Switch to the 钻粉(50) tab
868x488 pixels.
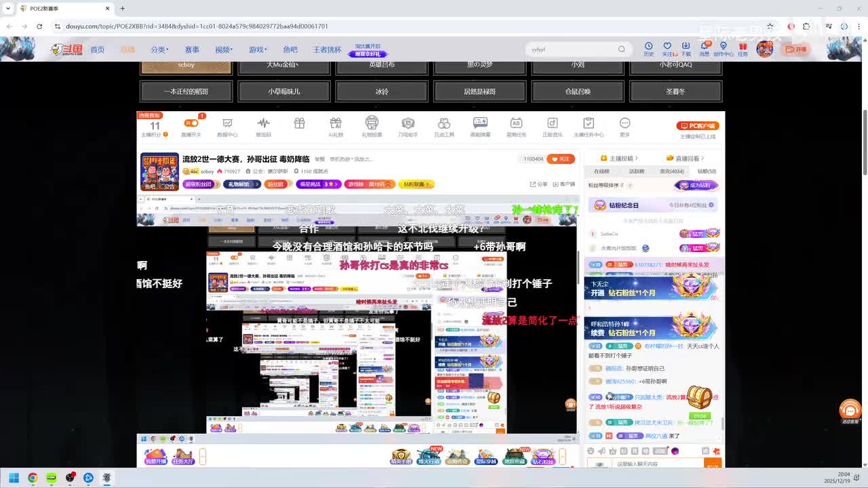click(707, 171)
